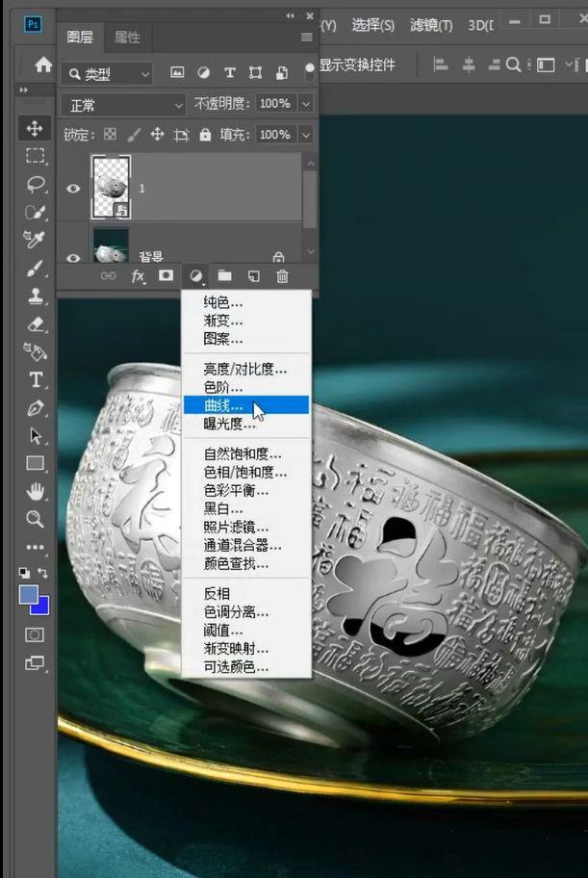Choose 色相/饱和度... menu entry
Viewport: 588px width, 878px height.
(x=246, y=472)
